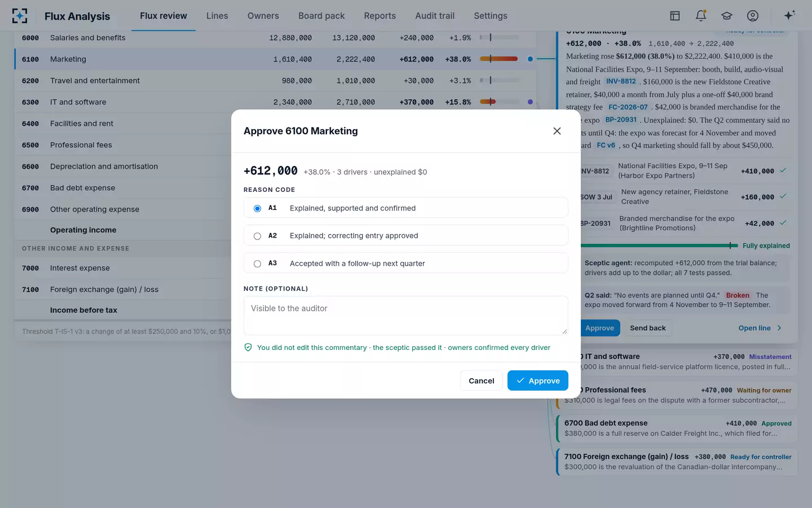Click the green check beside +410,000 driver
The width and height of the screenshot is (812, 508).
pos(783,170)
